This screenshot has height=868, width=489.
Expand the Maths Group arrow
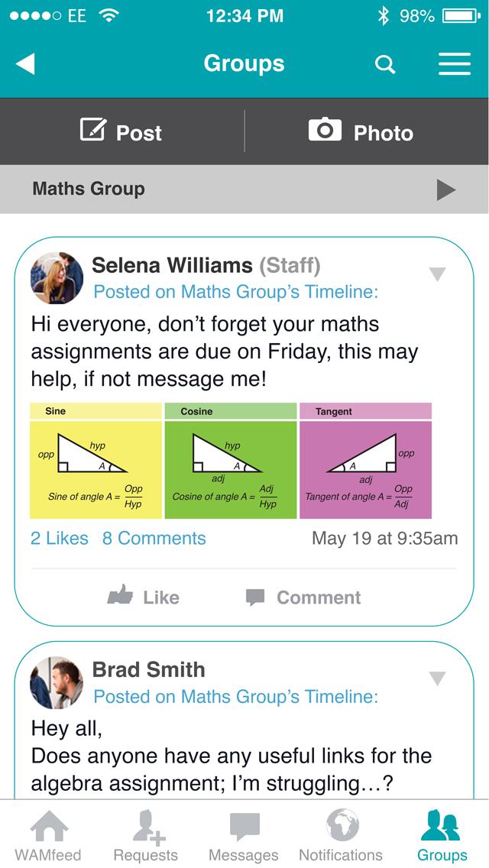point(446,189)
